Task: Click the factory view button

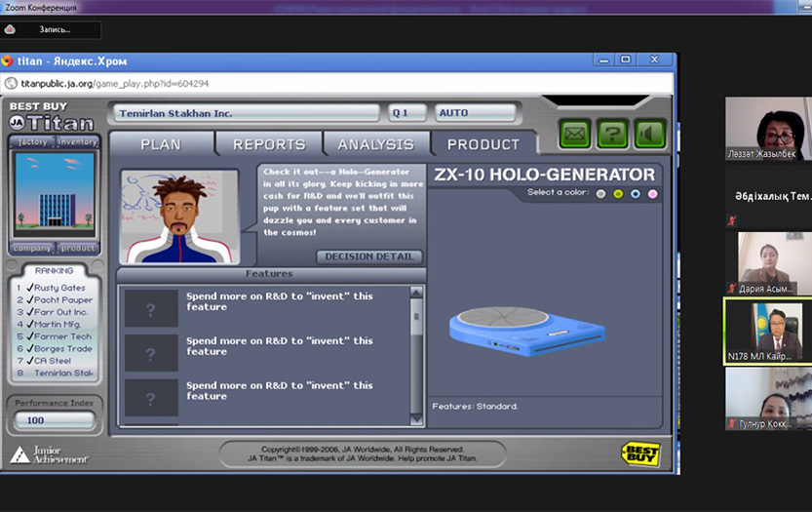Action: 33,142
